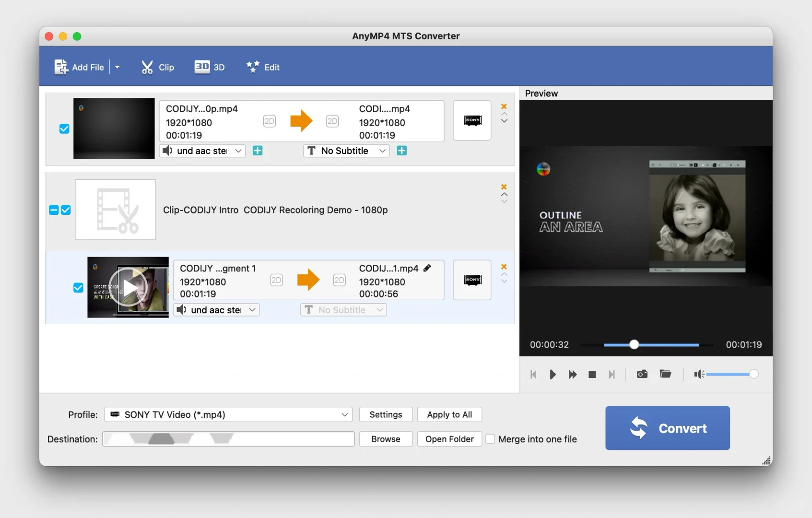
Task: Click first file's source 2D icon
Action: pos(270,121)
